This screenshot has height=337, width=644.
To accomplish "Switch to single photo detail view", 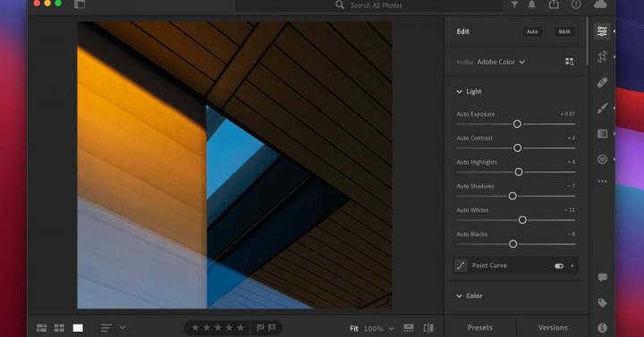I will coord(78,327).
